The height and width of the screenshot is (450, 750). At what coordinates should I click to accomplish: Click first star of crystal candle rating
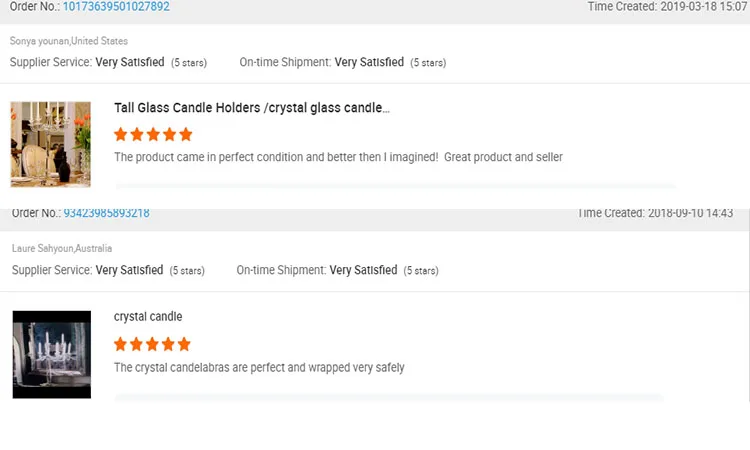point(121,344)
